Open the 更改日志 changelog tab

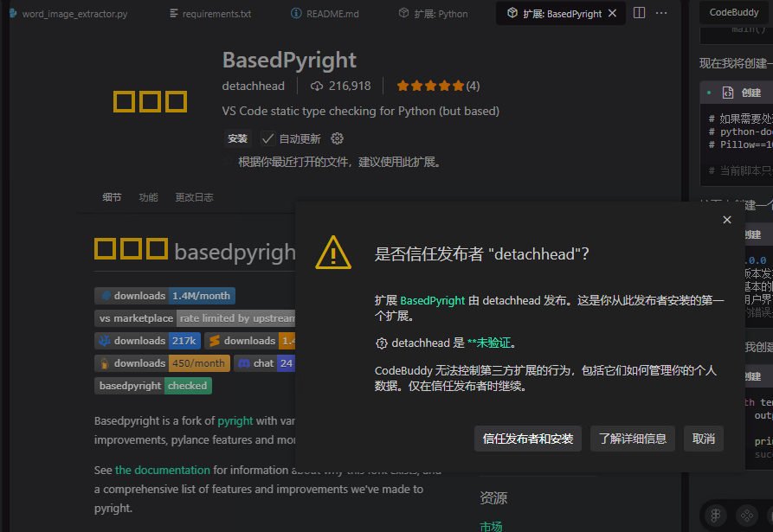point(194,197)
